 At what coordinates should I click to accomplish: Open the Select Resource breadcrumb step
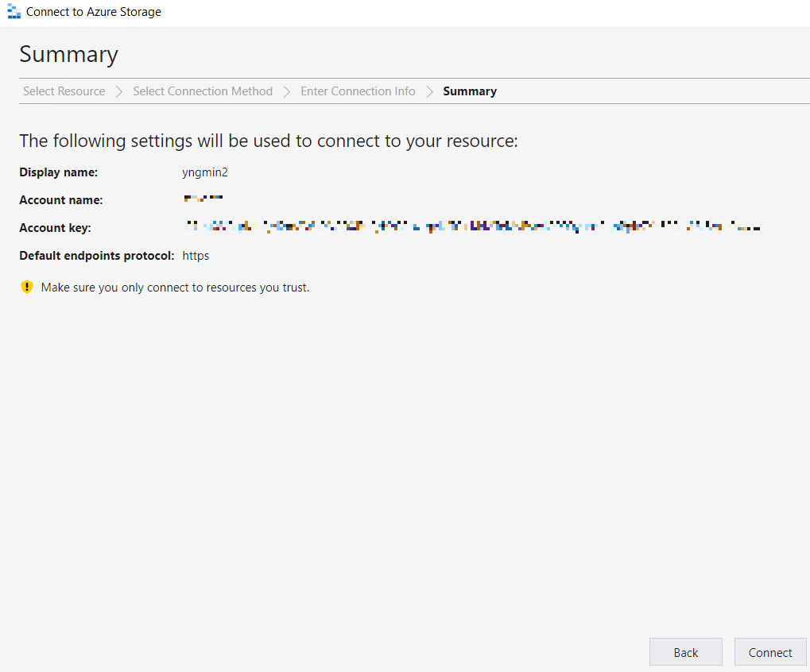point(64,91)
